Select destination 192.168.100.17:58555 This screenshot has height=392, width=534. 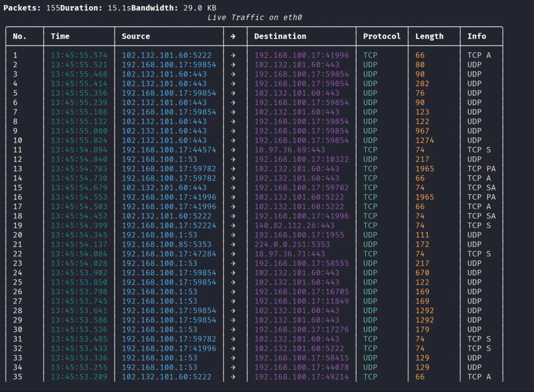pyautogui.click(x=302, y=263)
